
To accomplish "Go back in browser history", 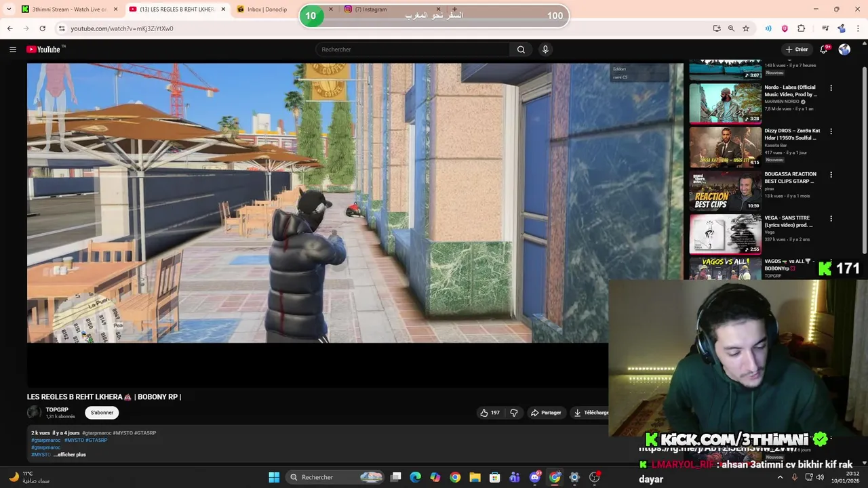I will [9, 28].
